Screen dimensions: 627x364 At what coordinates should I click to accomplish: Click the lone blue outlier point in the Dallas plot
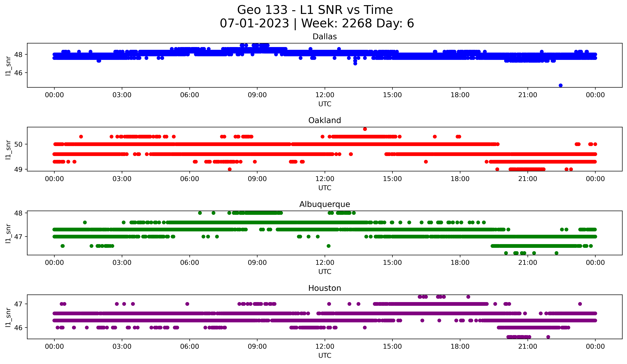(561, 85)
